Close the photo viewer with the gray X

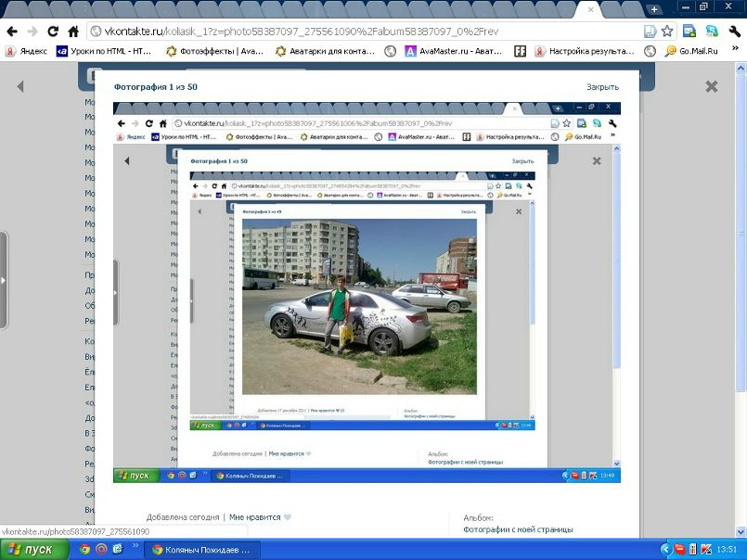pos(711,86)
